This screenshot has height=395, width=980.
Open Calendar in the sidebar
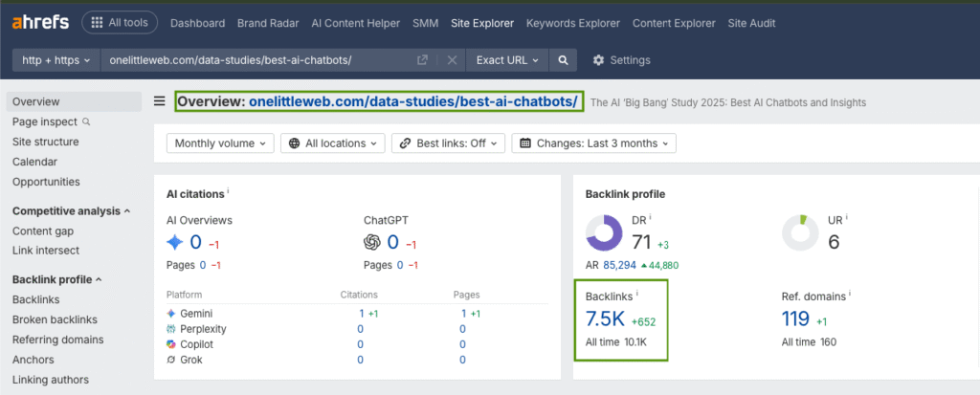coord(34,162)
